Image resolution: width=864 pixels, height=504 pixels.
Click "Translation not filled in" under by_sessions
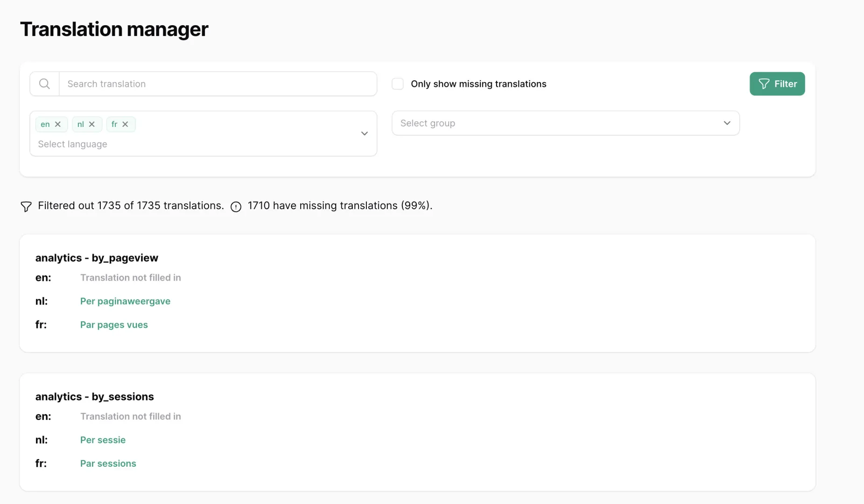point(130,416)
